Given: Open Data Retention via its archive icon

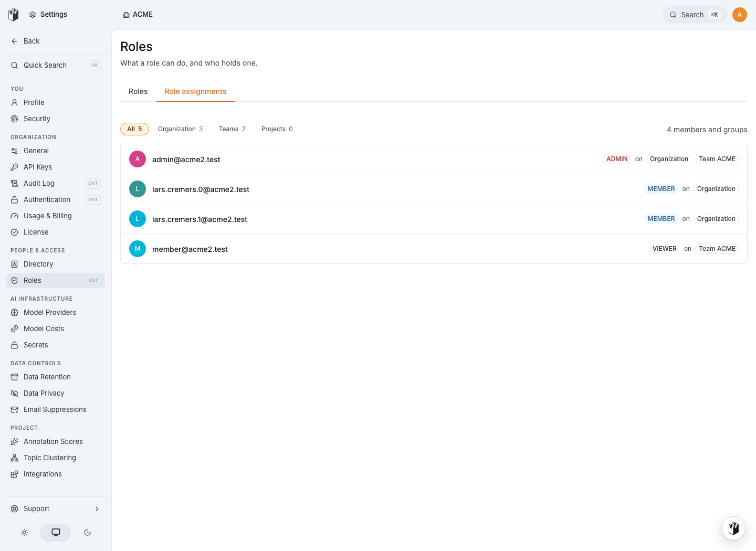Looking at the screenshot, I should [x=15, y=377].
